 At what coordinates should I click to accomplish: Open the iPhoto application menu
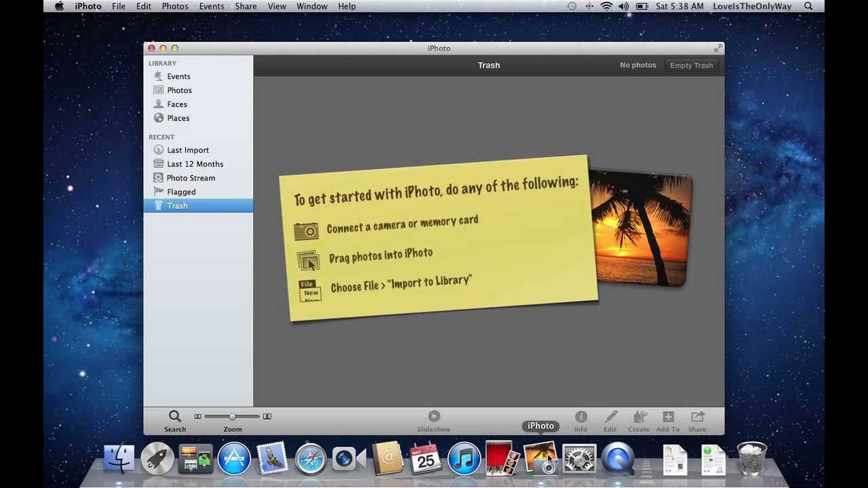(88, 6)
